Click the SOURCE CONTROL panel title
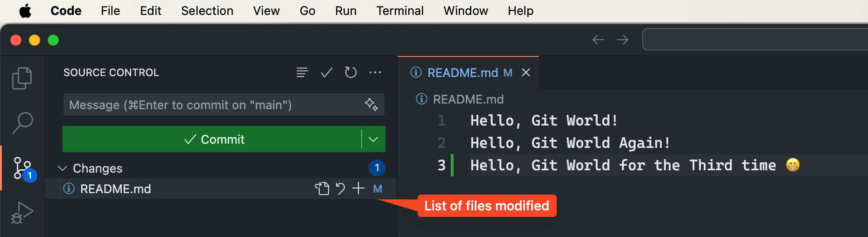Viewport: 868px width, 237px height. click(x=111, y=72)
